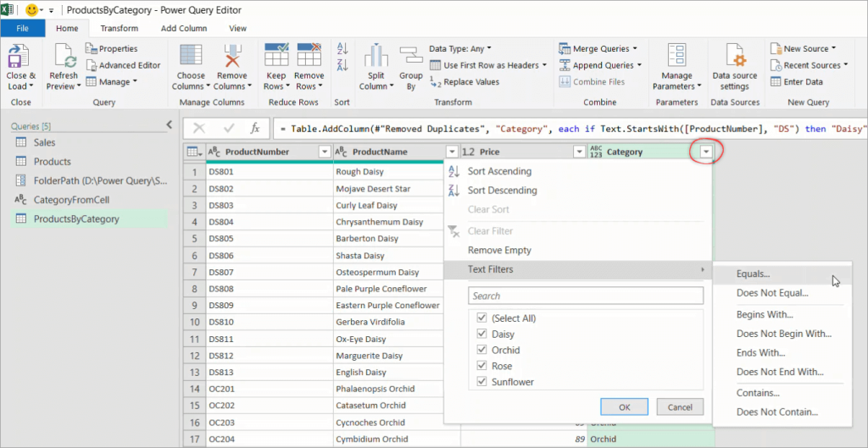Click the Split Column icon

(x=376, y=57)
